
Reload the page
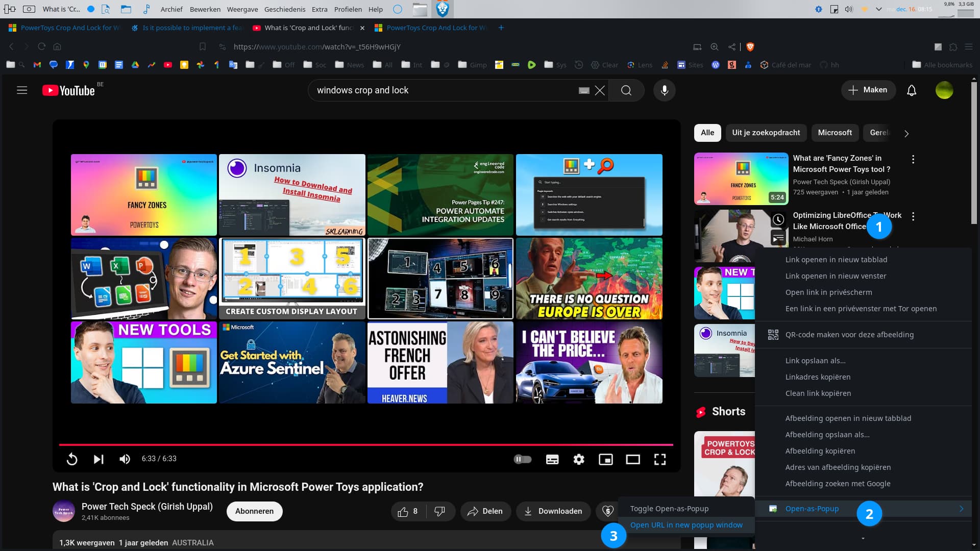tap(42, 46)
